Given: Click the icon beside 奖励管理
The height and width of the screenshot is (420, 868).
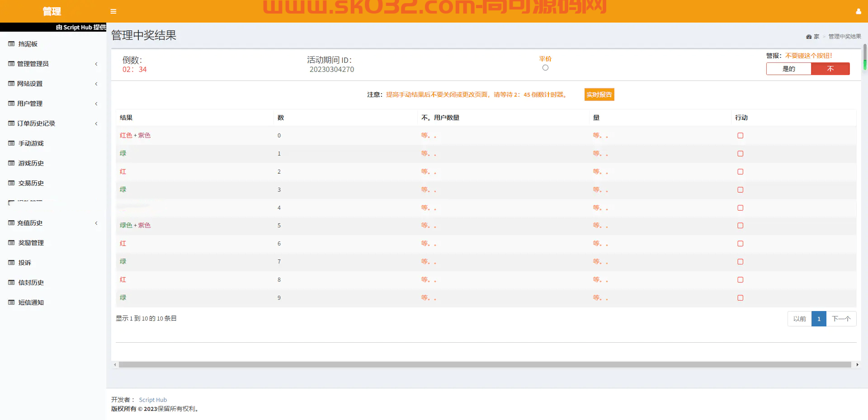Looking at the screenshot, I should pyautogui.click(x=11, y=243).
